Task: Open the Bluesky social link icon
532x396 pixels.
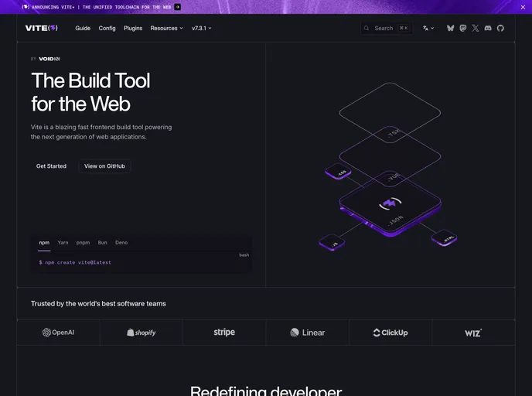Action: pyautogui.click(x=451, y=28)
